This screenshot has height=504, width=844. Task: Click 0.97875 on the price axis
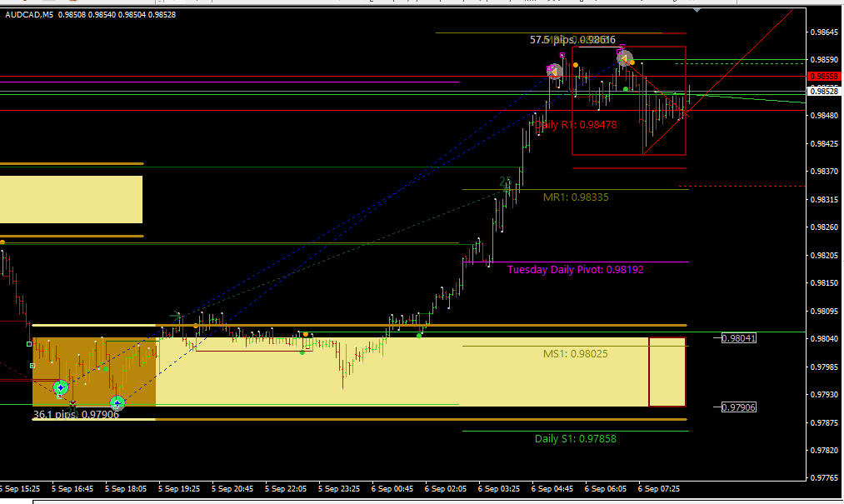(824, 422)
